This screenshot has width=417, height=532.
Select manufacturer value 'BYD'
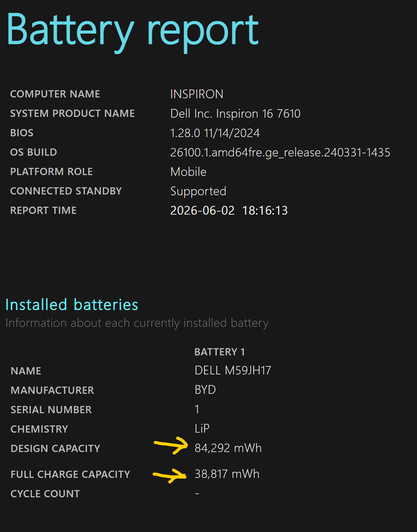coord(205,390)
